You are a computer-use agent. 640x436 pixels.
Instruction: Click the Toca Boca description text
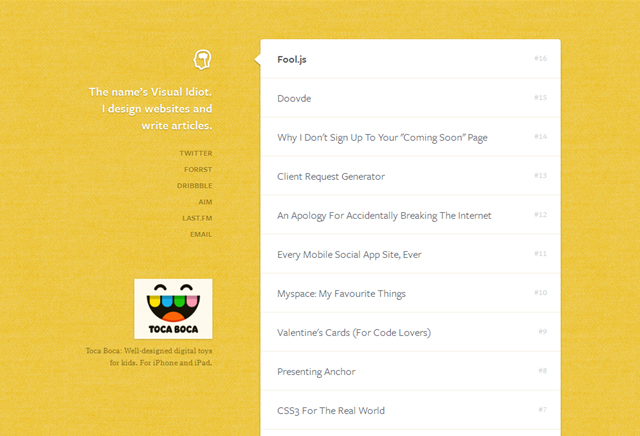tap(149, 356)
